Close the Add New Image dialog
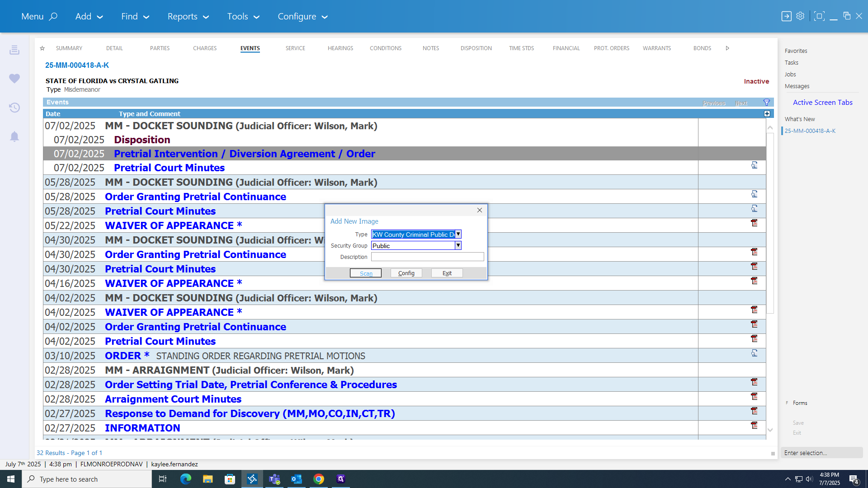Image resolution: width=868 pixels, height=488 pixels. [480, 210]
